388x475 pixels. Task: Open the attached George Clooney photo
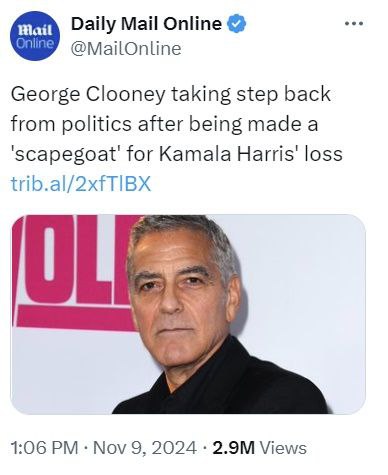pyautogui.click(x=188, y=314)
